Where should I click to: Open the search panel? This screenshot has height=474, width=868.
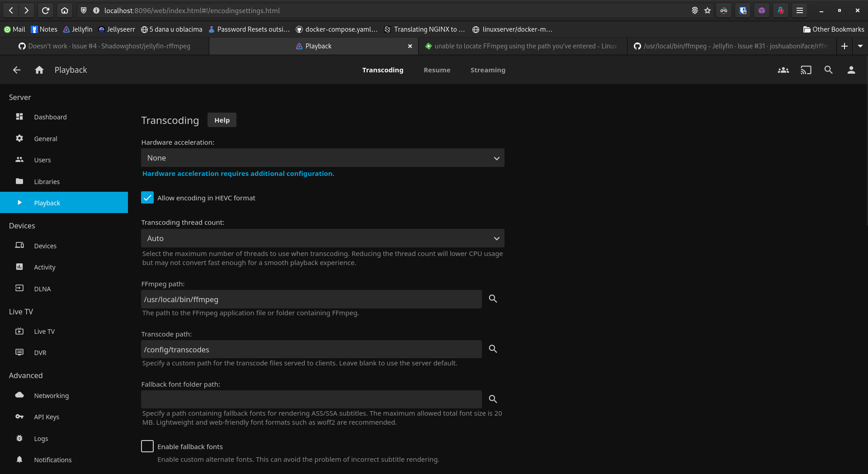[x=828, y=70]
